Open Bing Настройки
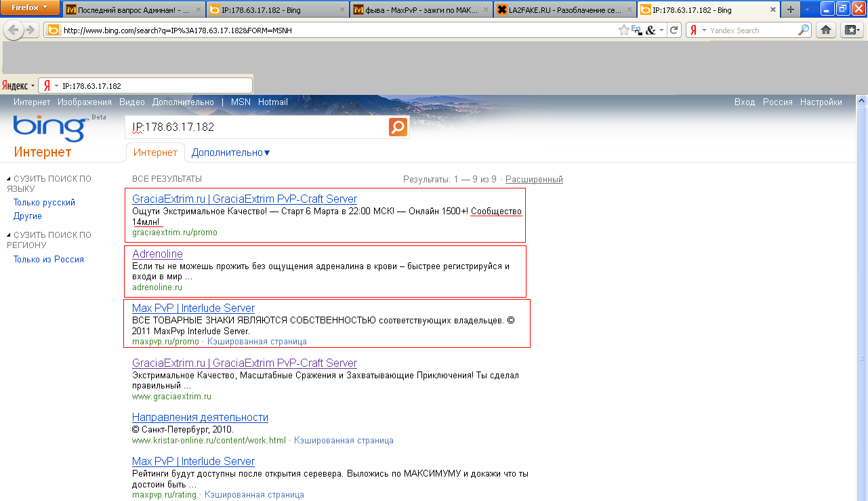868x501 pixels. (821, 102)
